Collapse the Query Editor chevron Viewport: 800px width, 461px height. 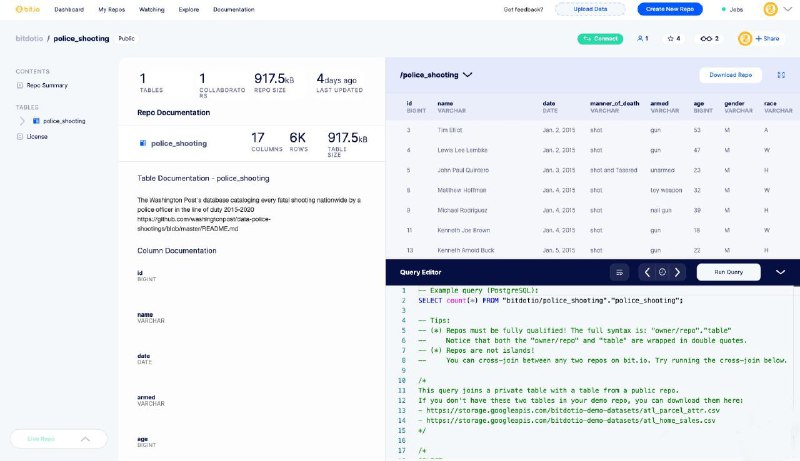(780, 272)
